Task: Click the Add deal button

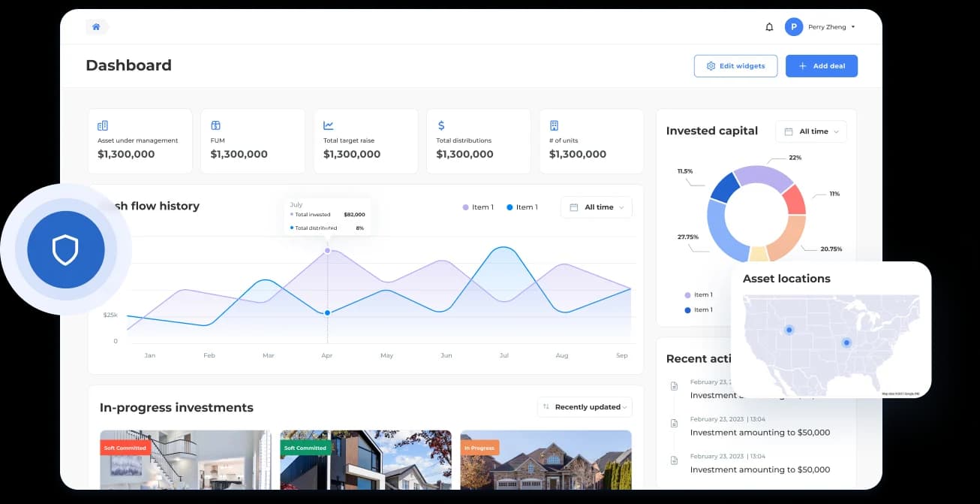Action: point(821,66)
